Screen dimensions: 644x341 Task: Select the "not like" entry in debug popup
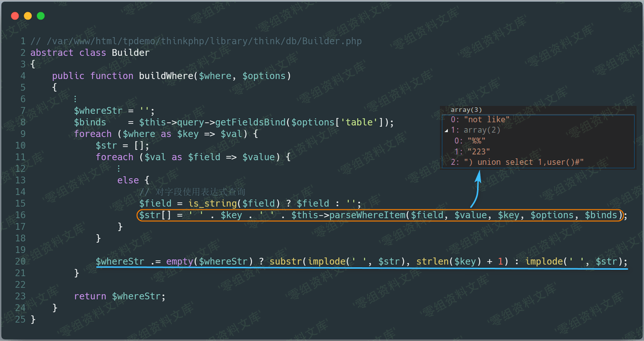tap(486, 119)
